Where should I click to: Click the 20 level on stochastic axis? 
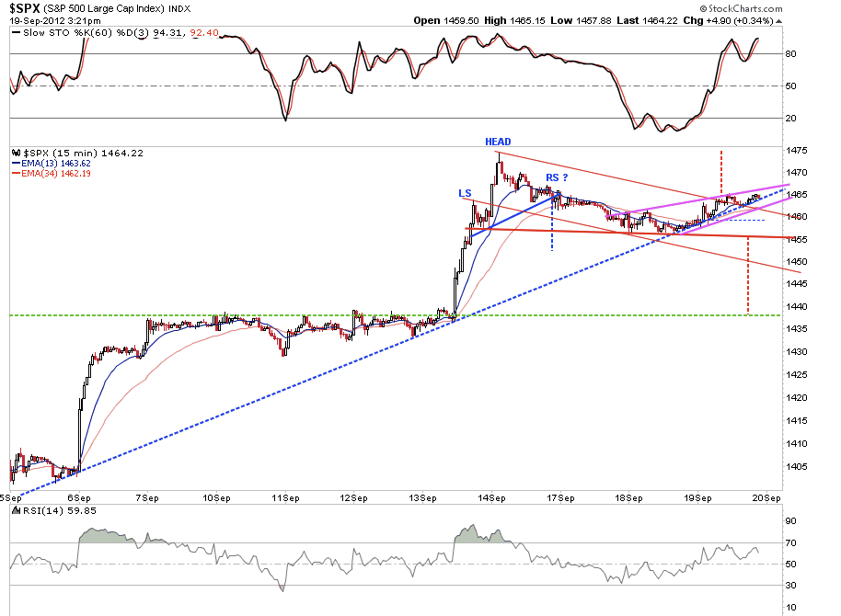(790, 118)
